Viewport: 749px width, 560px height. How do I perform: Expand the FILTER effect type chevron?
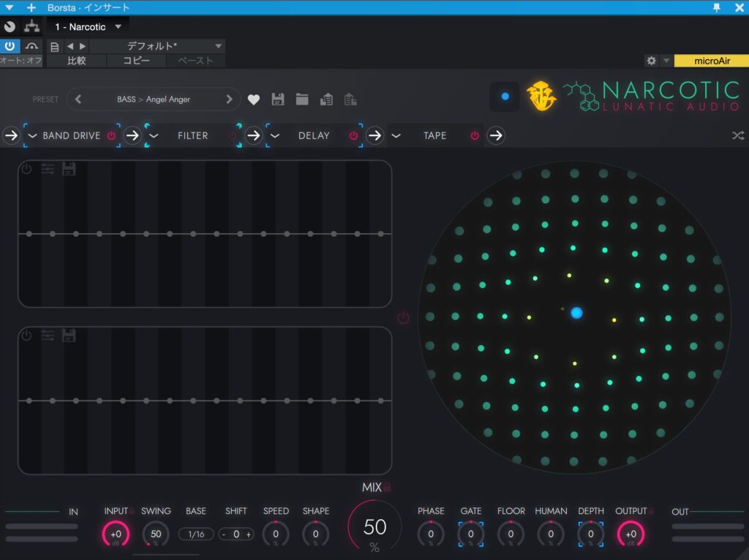click(154, 135)
